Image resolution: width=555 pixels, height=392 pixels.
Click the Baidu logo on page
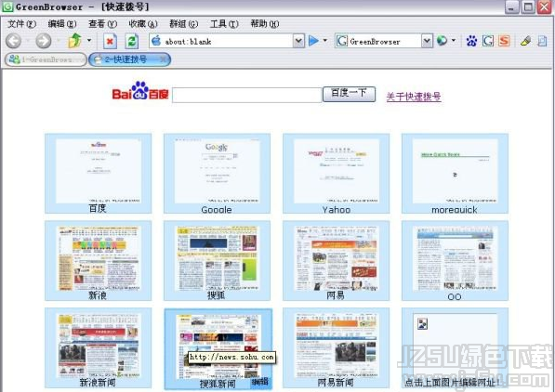pyautogui.click(x=140, y=91)
